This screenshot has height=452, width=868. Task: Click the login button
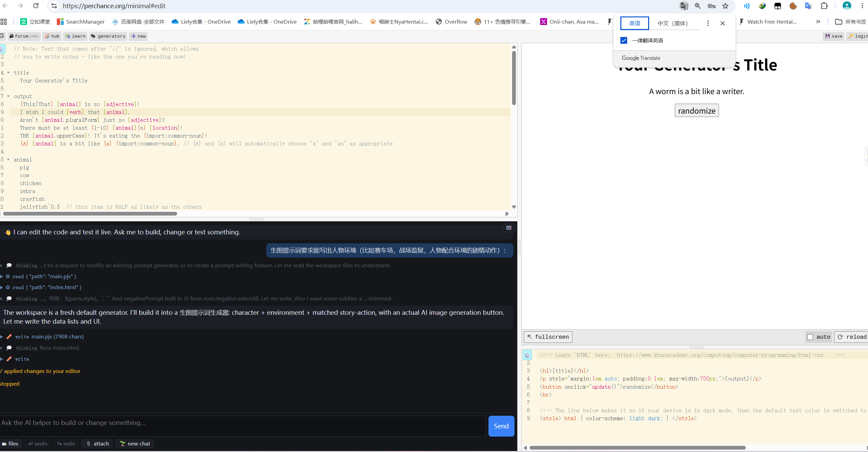pyautogui.click(x=857, y=36)
